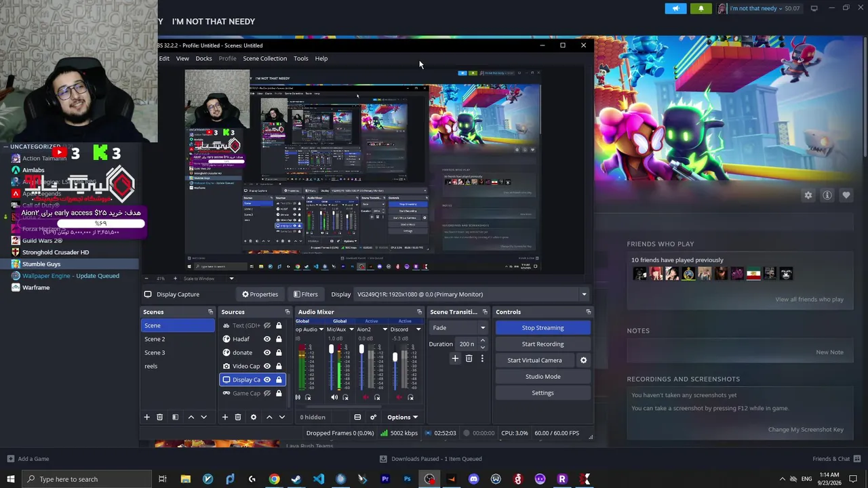Open OBS Settings from Controls
868x488 pixels.
click(x=542, y=393)
